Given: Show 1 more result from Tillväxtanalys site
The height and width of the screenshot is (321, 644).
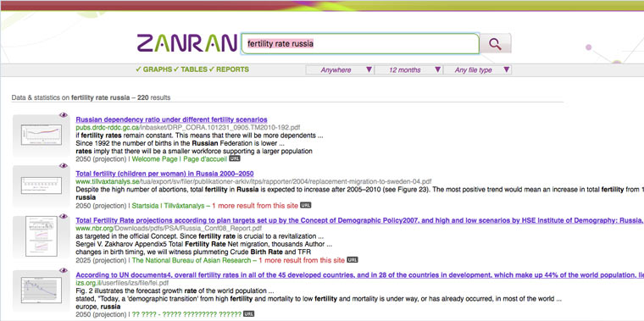Looking at the screenshot, I should pos(255,206).
